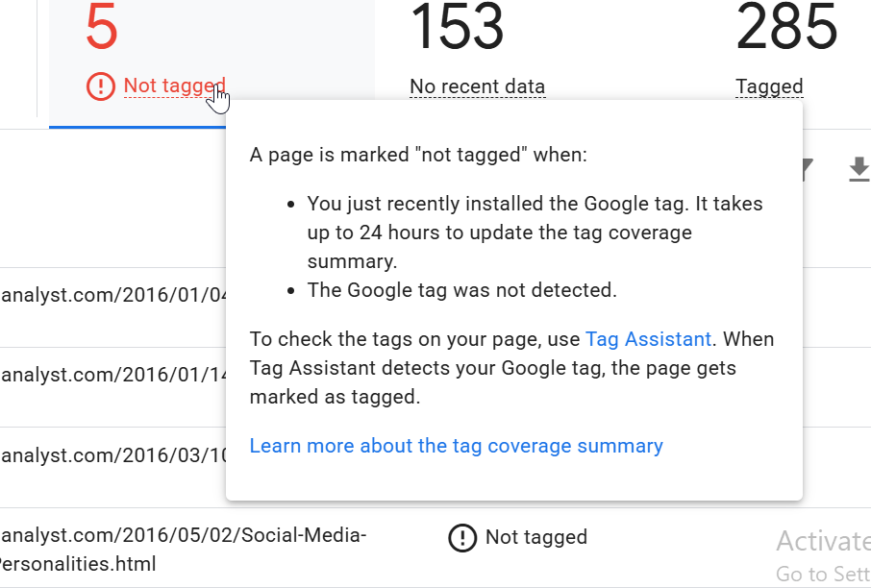Open Learn more about the tag coverage summary
This screenshot has width=871, height=588.
pyautogui.click(x=456, y=445)
